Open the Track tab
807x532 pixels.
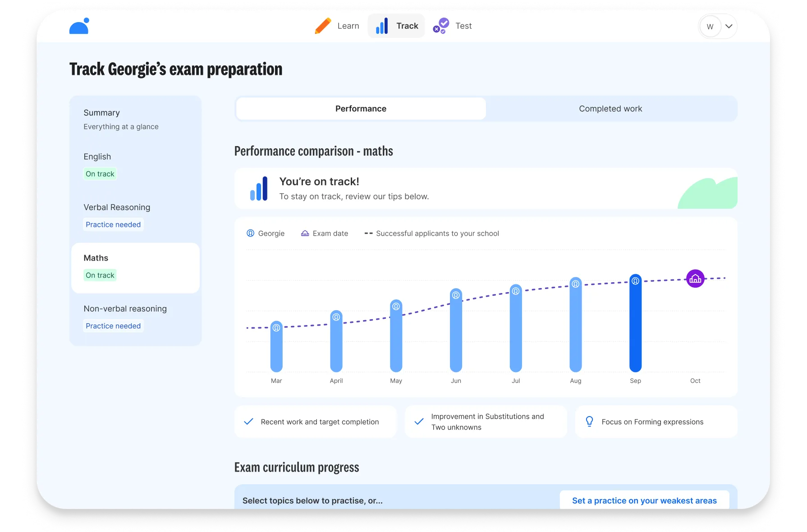coord(396,26)
